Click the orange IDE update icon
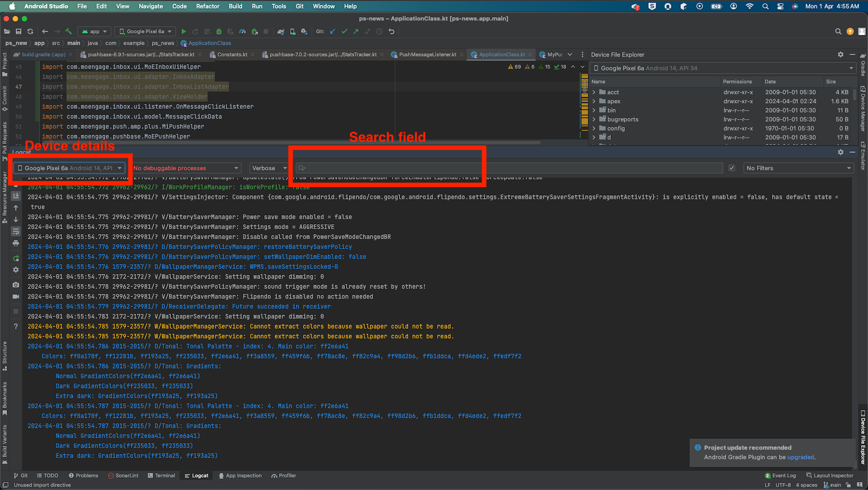868x490 pixels. point(850,31)
